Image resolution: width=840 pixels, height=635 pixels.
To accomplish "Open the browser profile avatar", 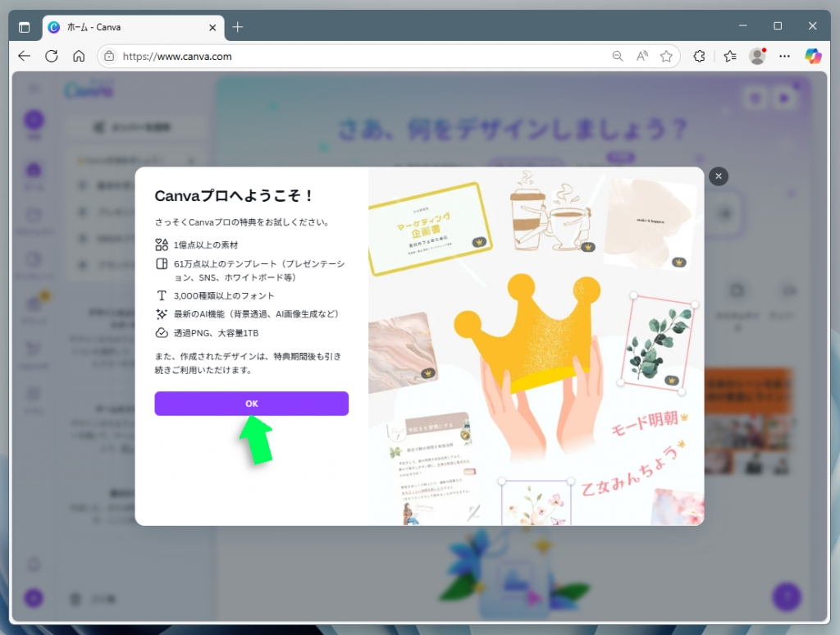I will (x=756, y=56).
